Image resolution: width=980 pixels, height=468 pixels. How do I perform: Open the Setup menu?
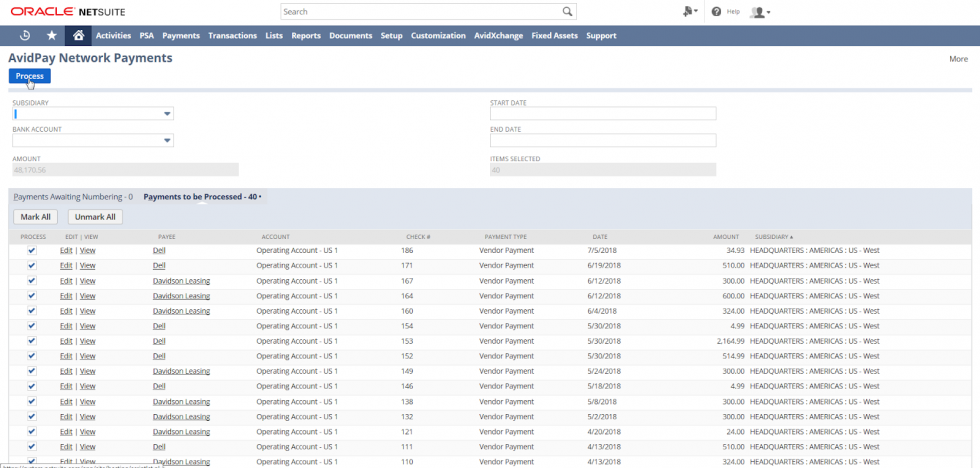coord(391,36)
